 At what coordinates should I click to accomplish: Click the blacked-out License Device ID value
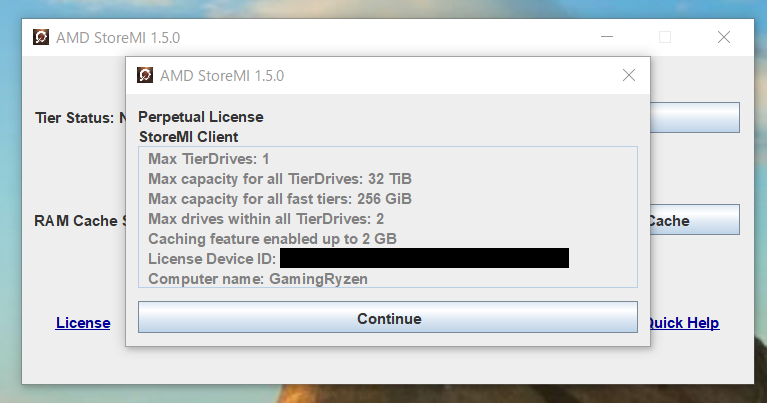(425, 258)
